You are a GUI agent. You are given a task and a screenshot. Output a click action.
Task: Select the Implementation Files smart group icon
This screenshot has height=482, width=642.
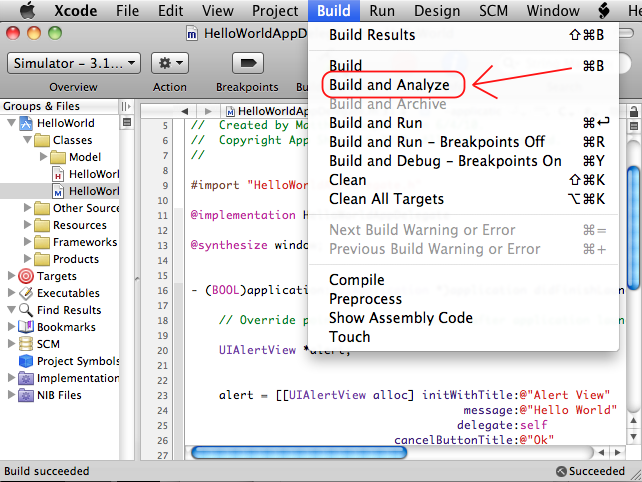click(x=26, y=378)
